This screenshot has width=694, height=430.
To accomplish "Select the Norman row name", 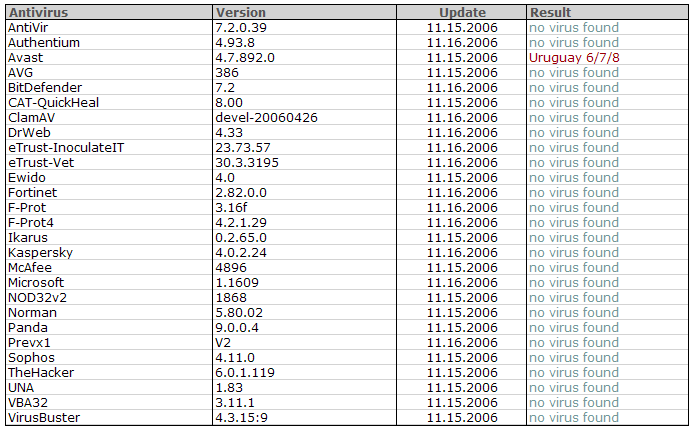I will 32,313.
